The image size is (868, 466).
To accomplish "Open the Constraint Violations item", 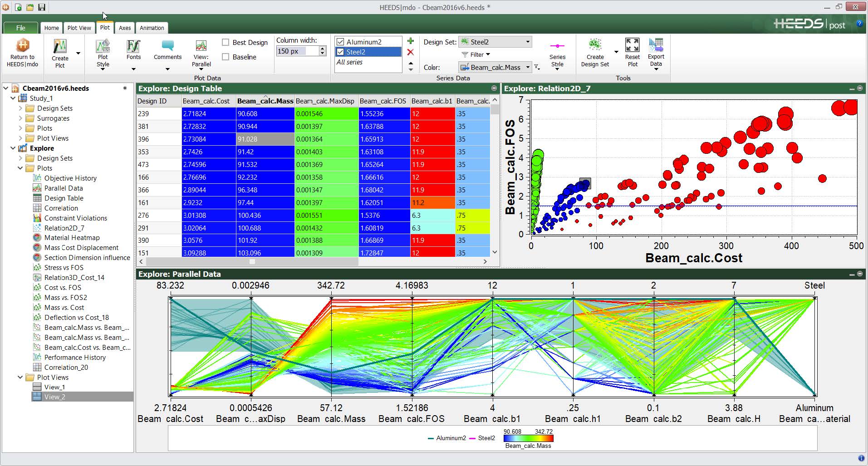I will 76,218.
